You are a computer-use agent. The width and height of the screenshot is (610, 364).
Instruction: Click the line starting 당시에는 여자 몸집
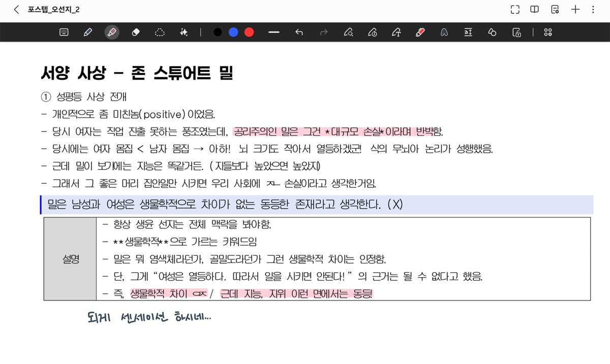pyautogui.click(x=267, y=149)
